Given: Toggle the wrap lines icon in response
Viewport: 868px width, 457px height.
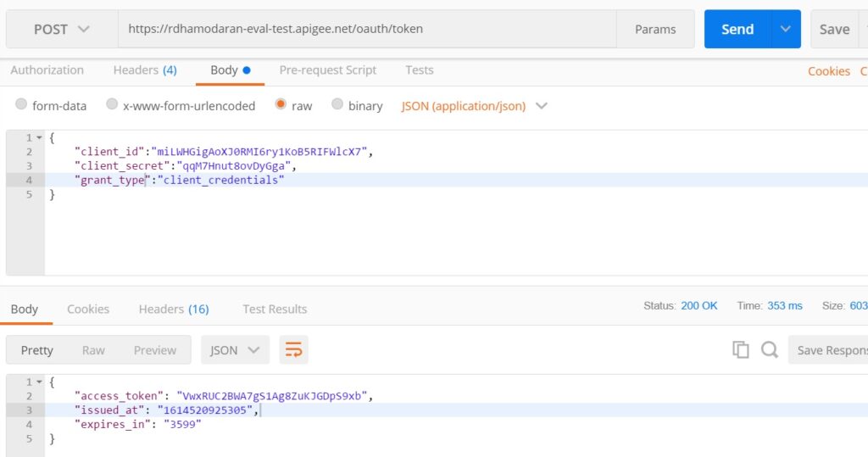Looking at the screenshot, I should point(293,350).
